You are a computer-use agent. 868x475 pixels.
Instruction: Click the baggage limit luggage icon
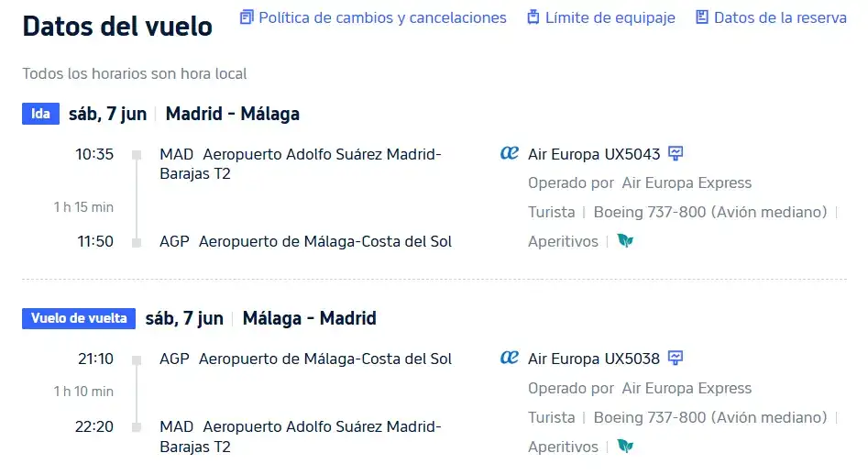point(533,17)
